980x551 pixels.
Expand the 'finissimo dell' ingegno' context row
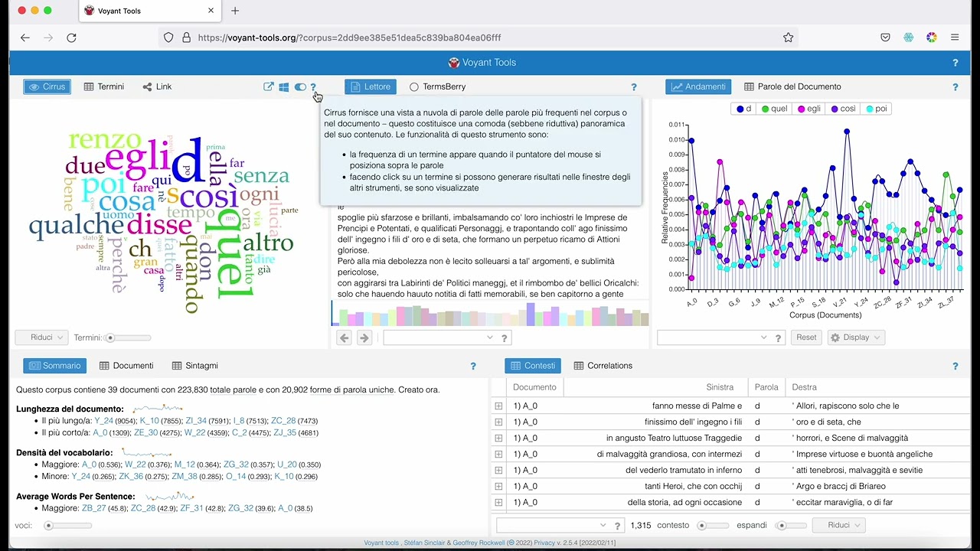coord(498,422)
